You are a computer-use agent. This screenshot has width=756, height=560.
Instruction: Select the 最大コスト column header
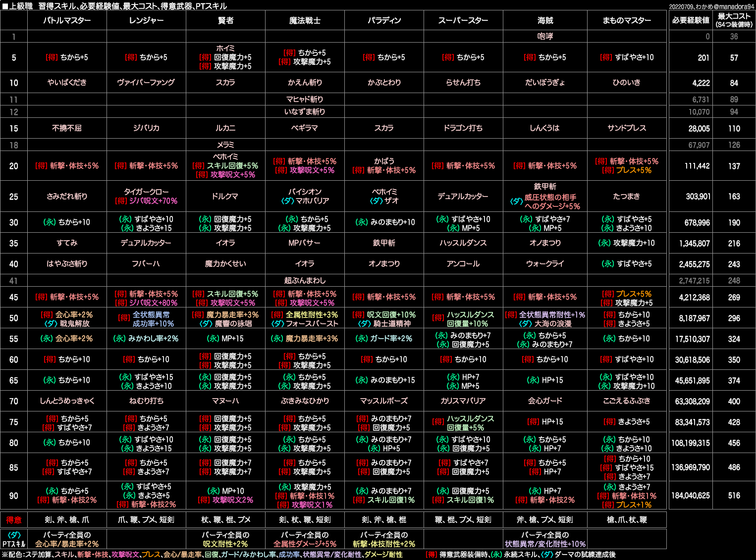pyautogui.click(x=734, y=21)
